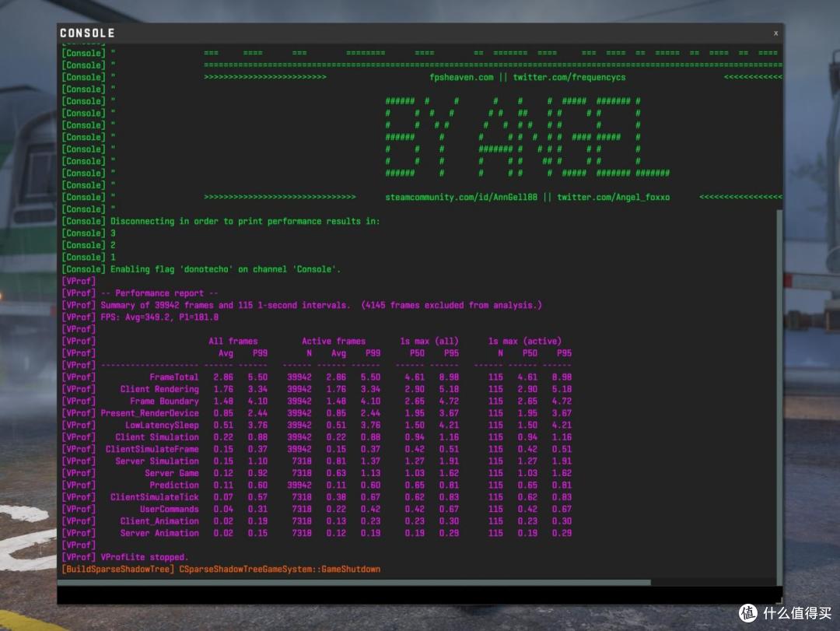Click the console vertical scrollbar
840x631 pixels.
(x=779, y=398)
